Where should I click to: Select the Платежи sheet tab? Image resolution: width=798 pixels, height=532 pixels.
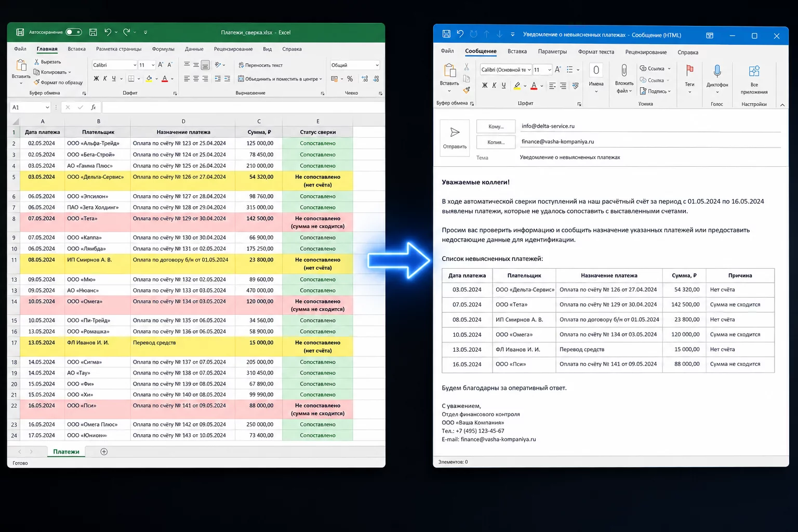[x=66, y=451]
